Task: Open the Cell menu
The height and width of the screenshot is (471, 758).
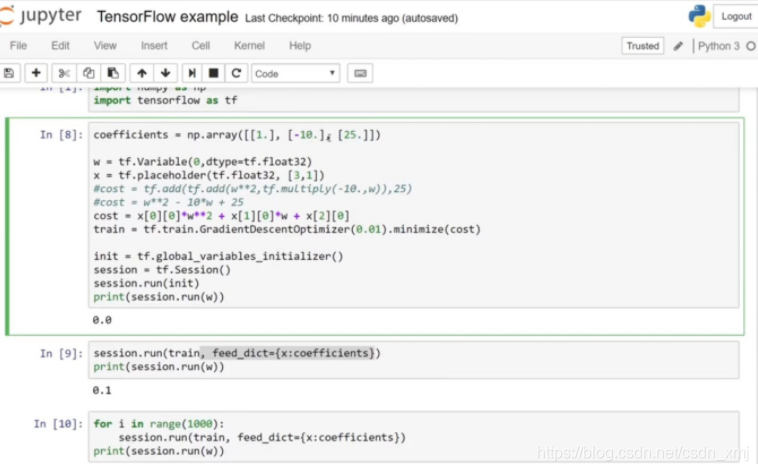Action: [x=201, y=45]
